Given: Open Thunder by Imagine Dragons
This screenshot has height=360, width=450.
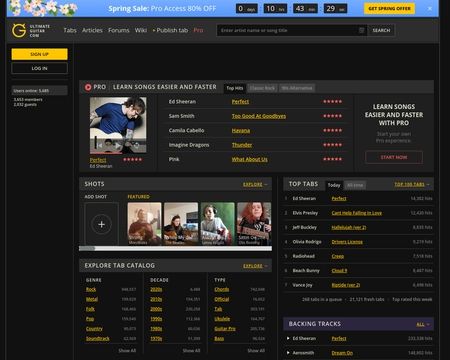Looking at the screenshot, I should (242, 145).
